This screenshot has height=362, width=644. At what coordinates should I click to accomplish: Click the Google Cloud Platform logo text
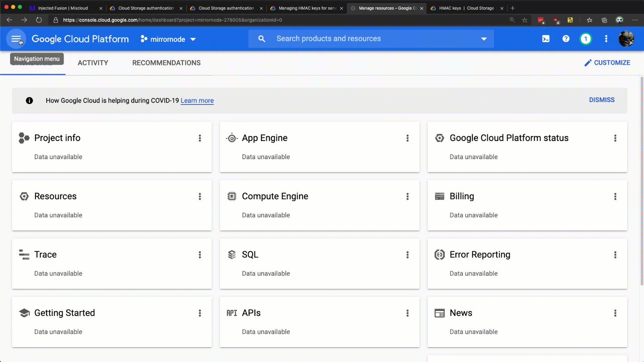(x=80, y=39)
